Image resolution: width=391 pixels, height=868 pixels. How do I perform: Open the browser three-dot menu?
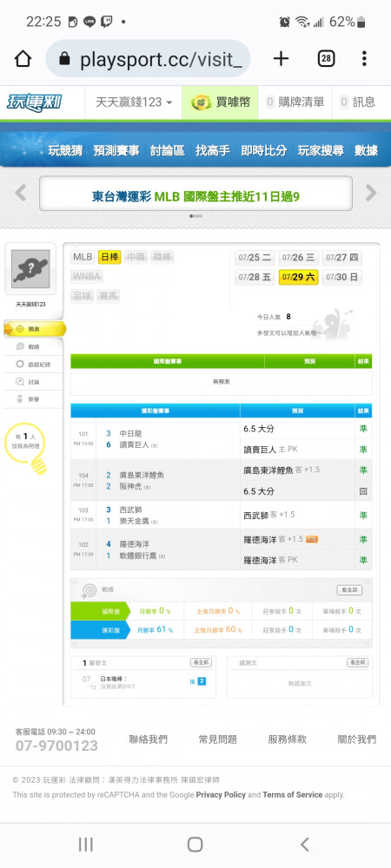click(x=364, y=59)
